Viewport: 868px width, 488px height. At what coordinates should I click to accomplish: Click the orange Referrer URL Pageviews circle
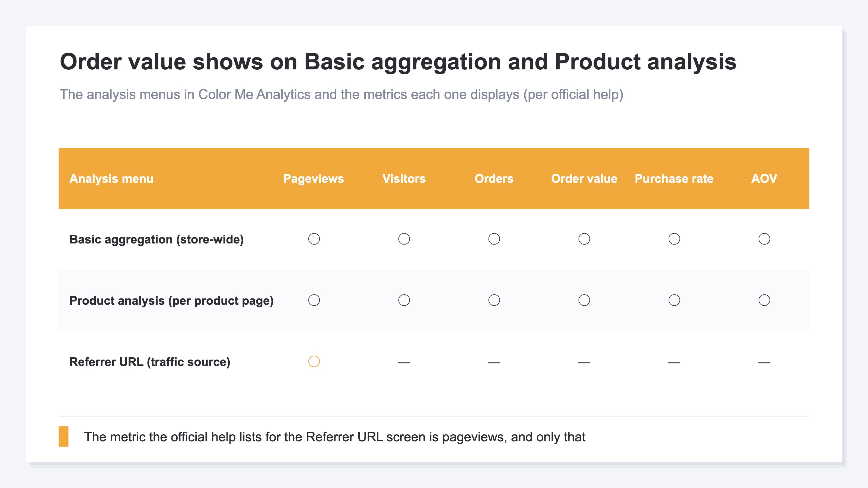point(314,361)
